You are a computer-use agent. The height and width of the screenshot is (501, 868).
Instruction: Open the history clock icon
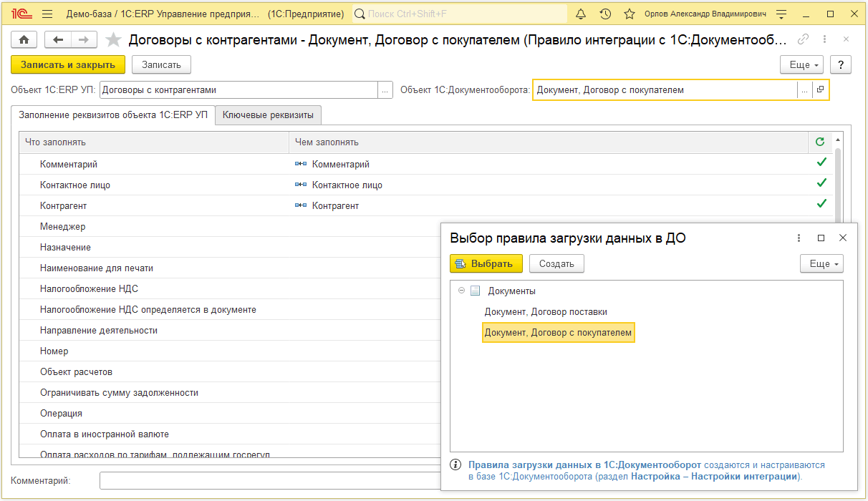click(x=605, y=14)
